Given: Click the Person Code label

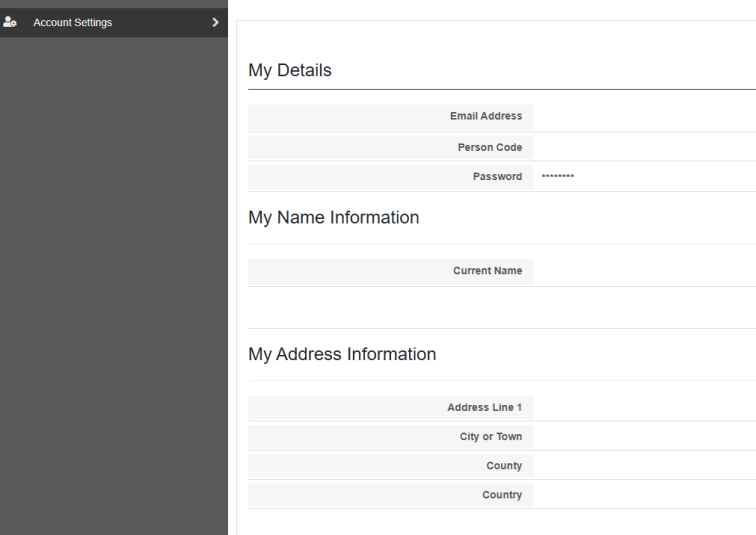Looking at the screenshot, I should coord(490,147).
